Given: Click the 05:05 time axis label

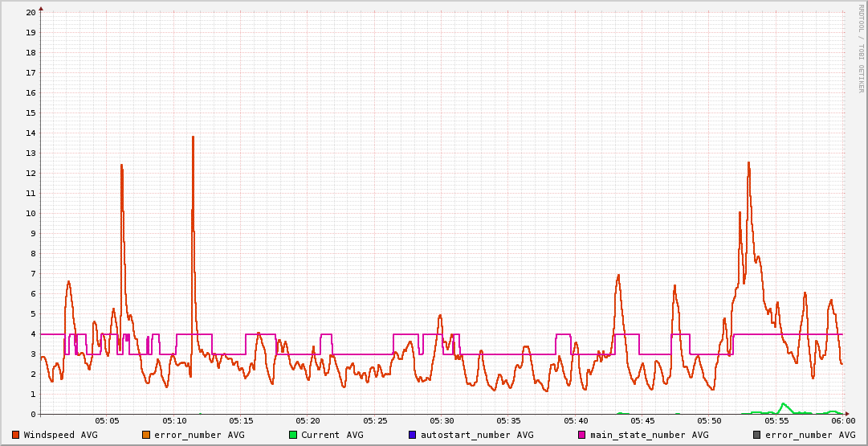Looking at the screenshot, I should pos(107,420).
